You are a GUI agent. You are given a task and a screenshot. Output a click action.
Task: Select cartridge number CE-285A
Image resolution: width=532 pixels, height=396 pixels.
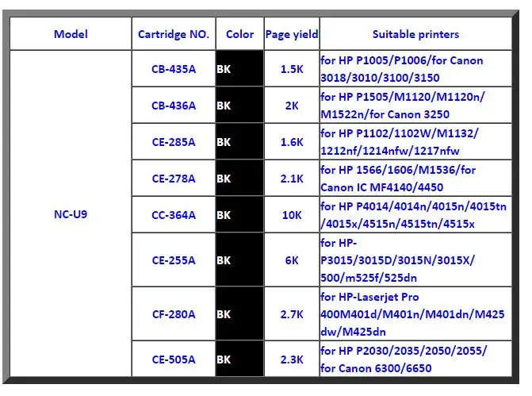click(x=174, y=142)
